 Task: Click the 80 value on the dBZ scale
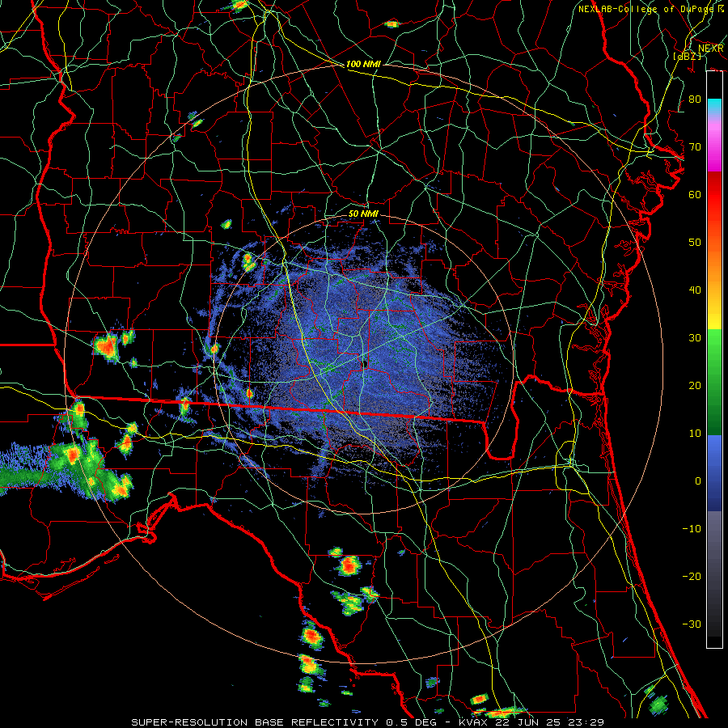695,99
